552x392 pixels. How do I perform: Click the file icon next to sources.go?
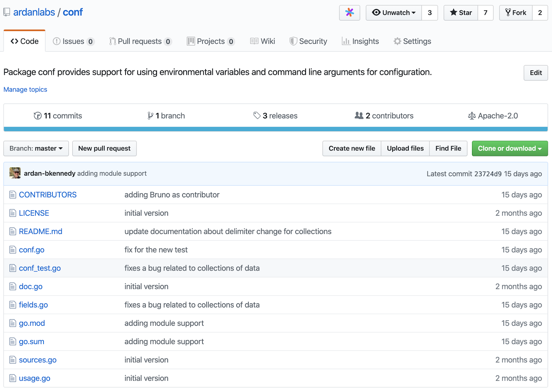(x=13, y=360)
